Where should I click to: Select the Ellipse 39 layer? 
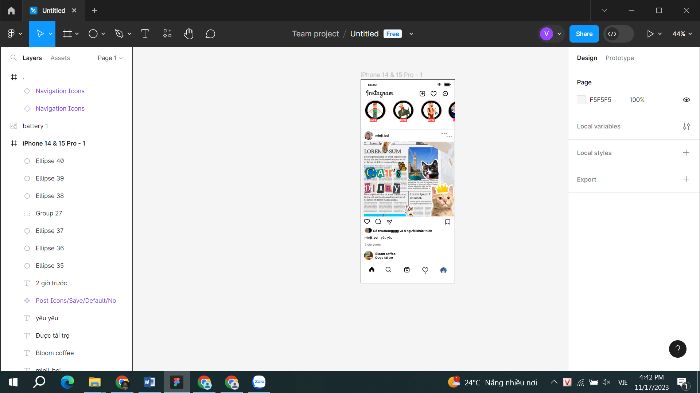(x=67, y=178)
